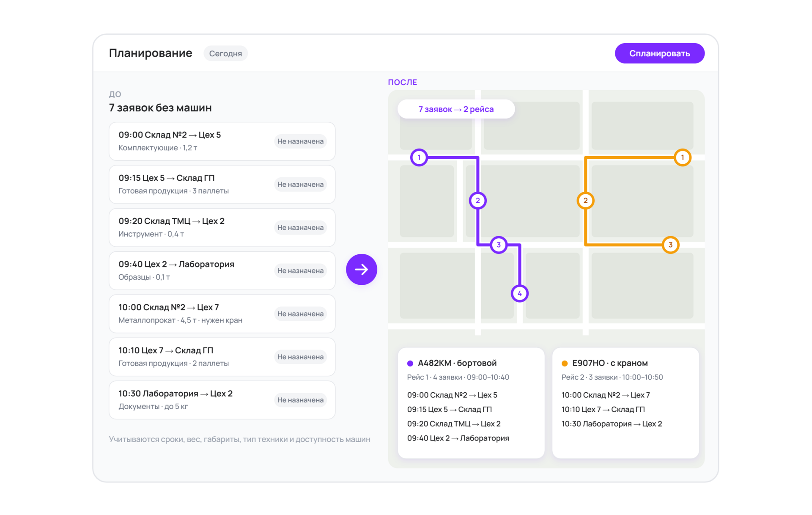Select 10:10 Цех 7 → Склад ГП in Е907НО card
This screenshot has height=515, width=812.
(x=603, y=409)
